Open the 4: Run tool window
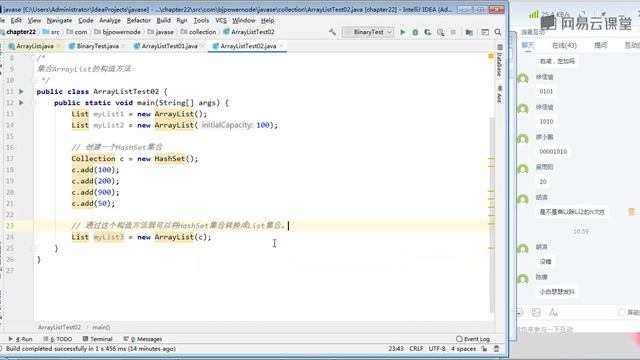Image resolution: width=640 pixels, height=360 pixels. click(x=20, y=339)
